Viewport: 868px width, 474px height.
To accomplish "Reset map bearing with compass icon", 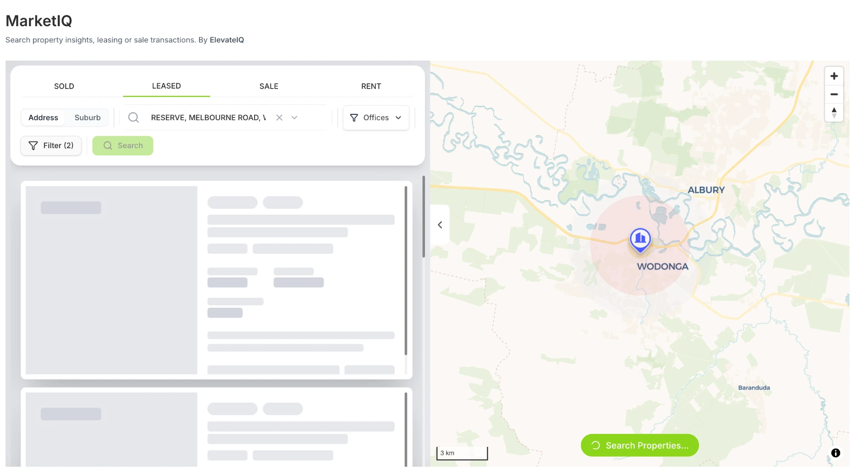I will [834, 113].
